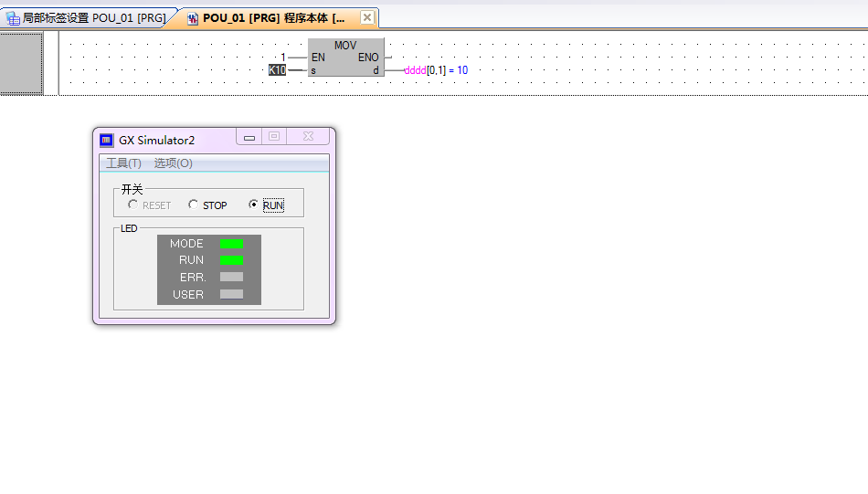
Task: Open the 工具(T) menu
Action: coord(123,163)
